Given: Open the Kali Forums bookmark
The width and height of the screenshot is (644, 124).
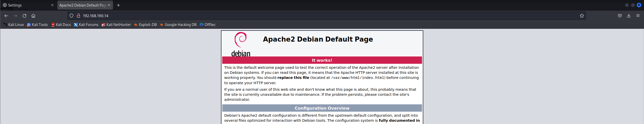Looking at the screenshot, I should click(x=86, y=25).
